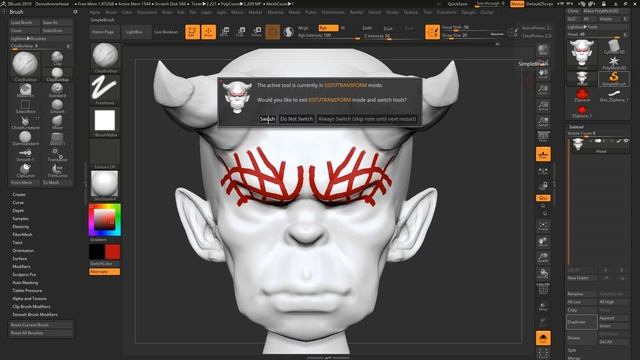Enable Zsub mode
This screenshot has height=360, width=640.
pos(388,28)
